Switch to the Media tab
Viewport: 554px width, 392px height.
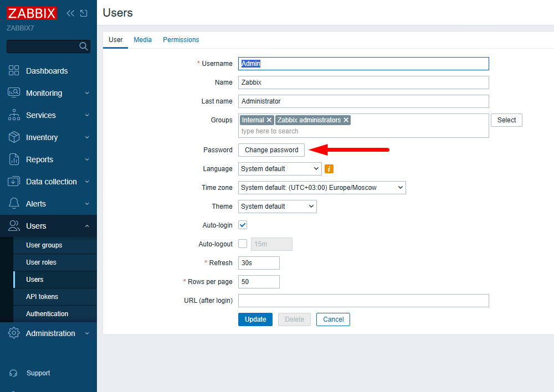pyautogui.click(x=143, y=40)
